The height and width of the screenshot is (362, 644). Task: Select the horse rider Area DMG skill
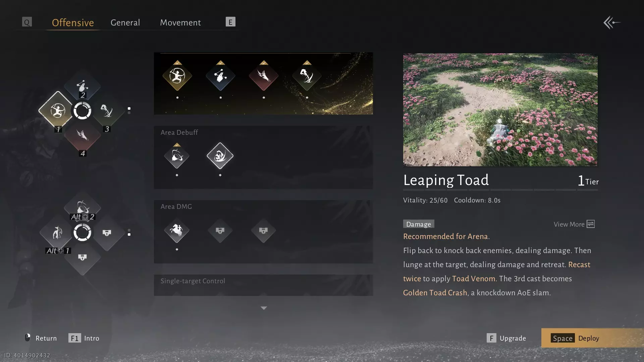(177, 230)
